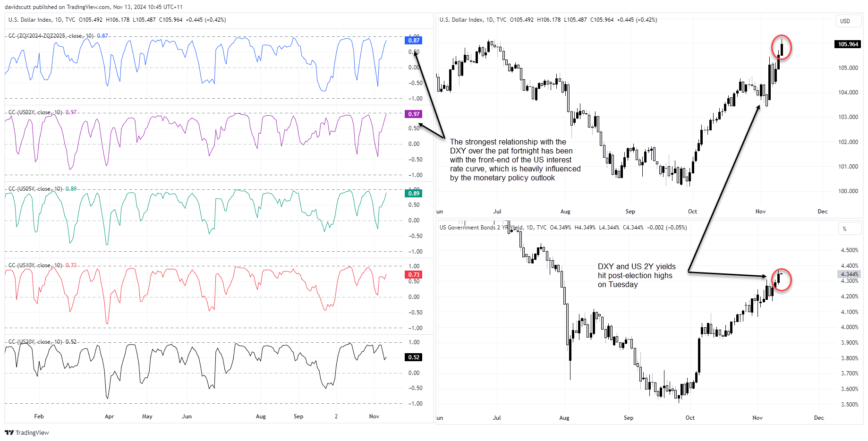Click the 3.800% yield axis level
868x441 pixels.
click(x=850, y=358)
